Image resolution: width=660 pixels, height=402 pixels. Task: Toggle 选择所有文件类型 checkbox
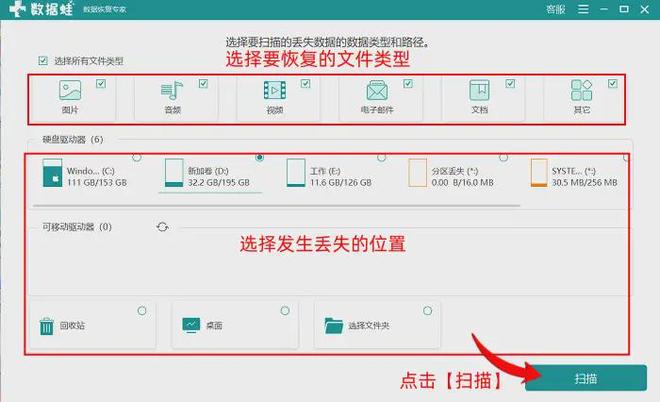click(43, 61)
